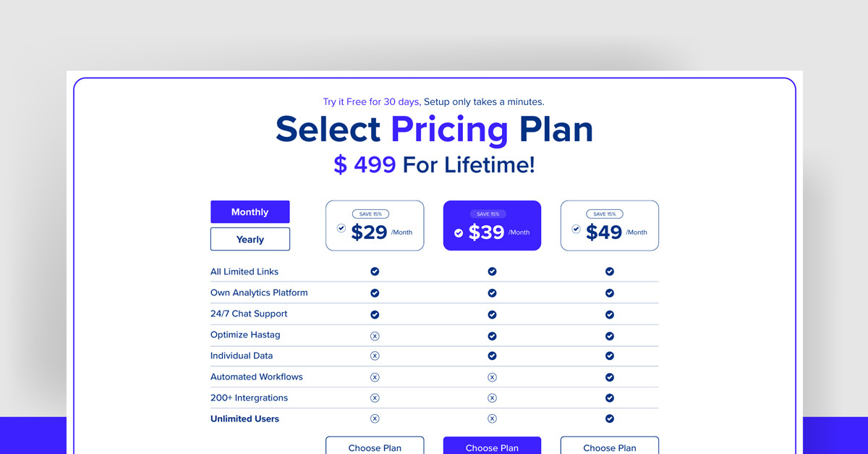Click the checkmark for All Limited Links in $29 plan
The width and height of the screenshot is (868, 454).
(375, 271)
